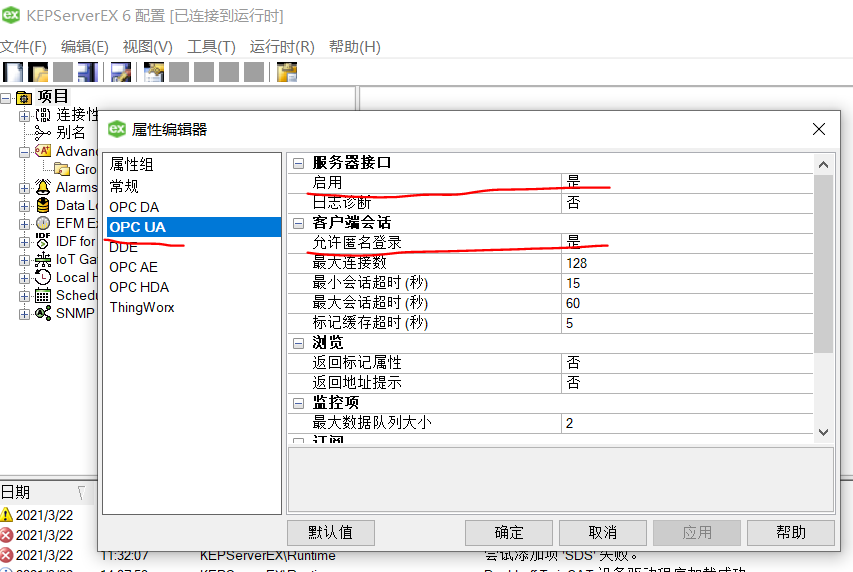The image size is (853, 572).
Task: Click the 默认值 defaults button
Action: pos(331,532)
